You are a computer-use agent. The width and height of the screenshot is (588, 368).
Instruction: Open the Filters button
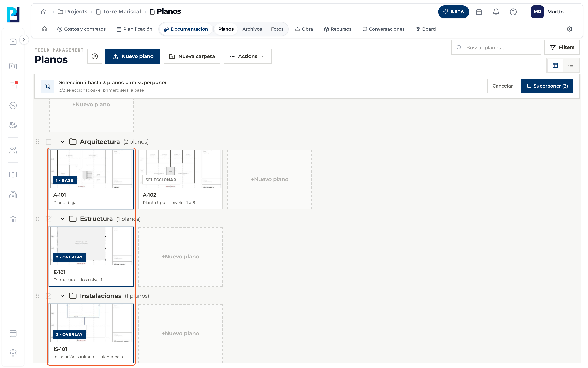click(562, 47)
